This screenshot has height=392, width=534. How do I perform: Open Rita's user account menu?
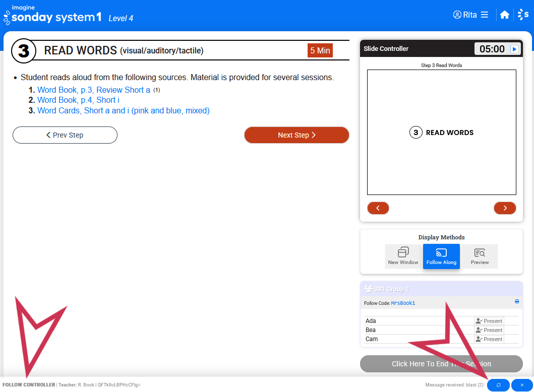(x=470, y=15)
